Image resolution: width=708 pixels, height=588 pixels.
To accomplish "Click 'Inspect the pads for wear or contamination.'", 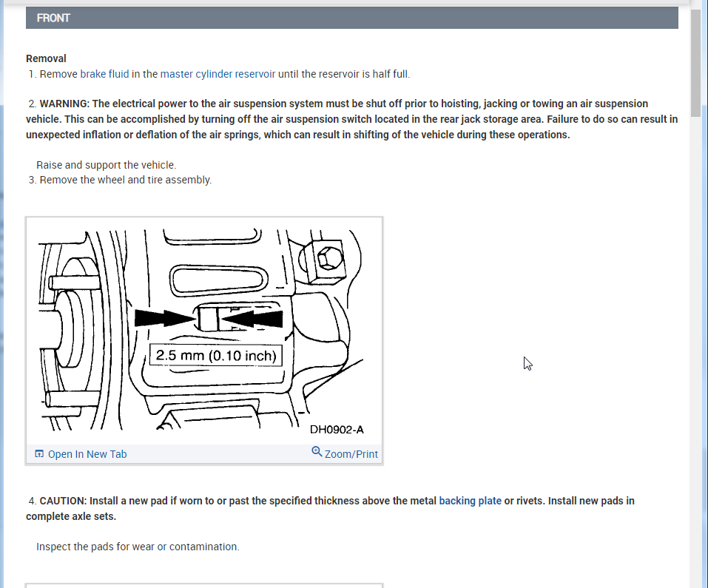I will tap(138, 547).
